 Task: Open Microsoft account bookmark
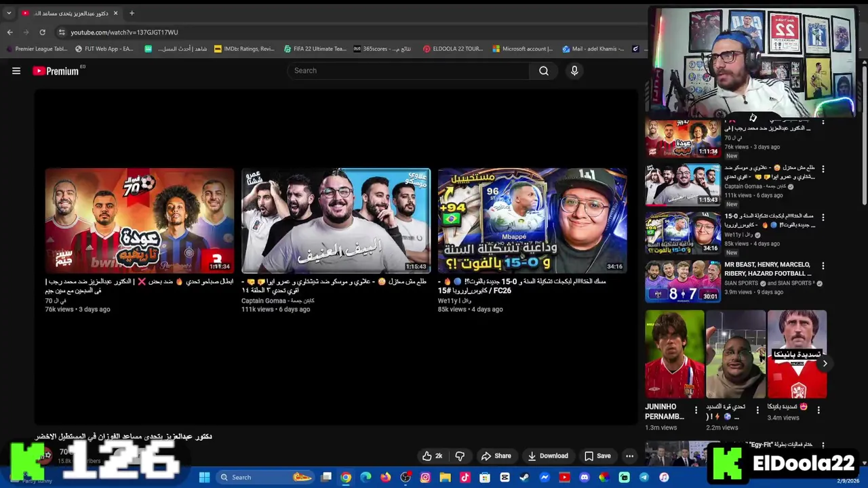click(523, 49)
